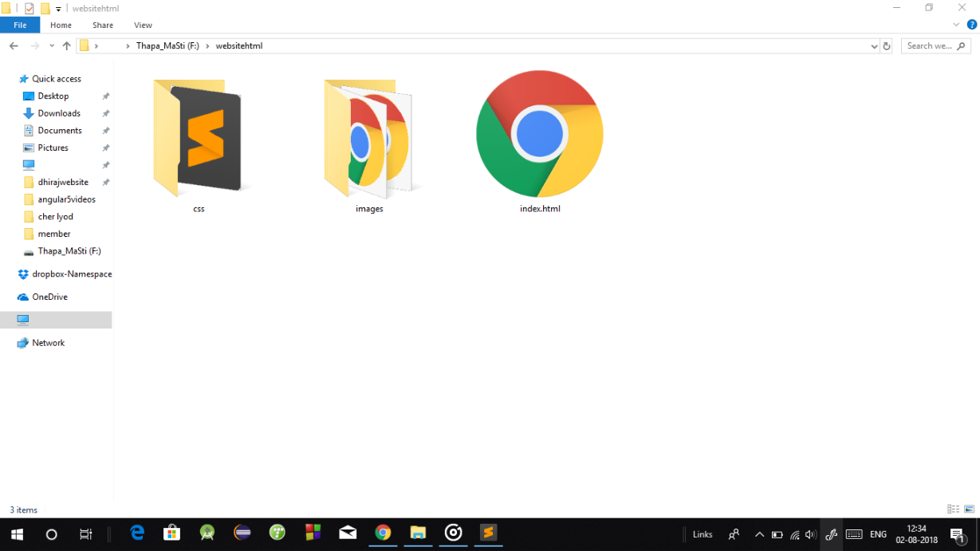Expand chevron next to address bar folder icon
Screen dimensions: 980x551
(x=96, y=46)
